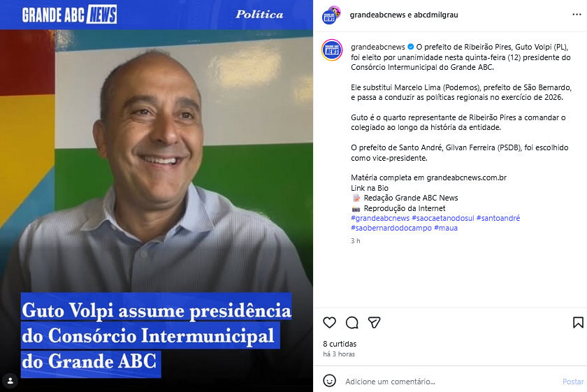Screen dimensions: 587x392
Task: Click the verified badge next to grandeabcnews
Action: [x=411, y=47]
